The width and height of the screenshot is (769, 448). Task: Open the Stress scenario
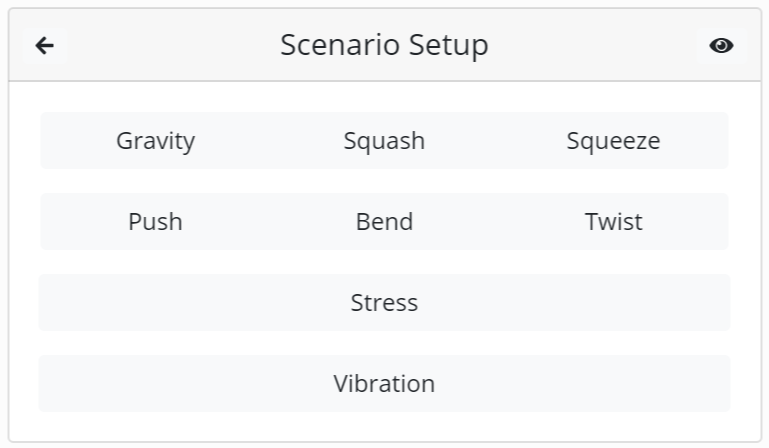coord(384,303)
